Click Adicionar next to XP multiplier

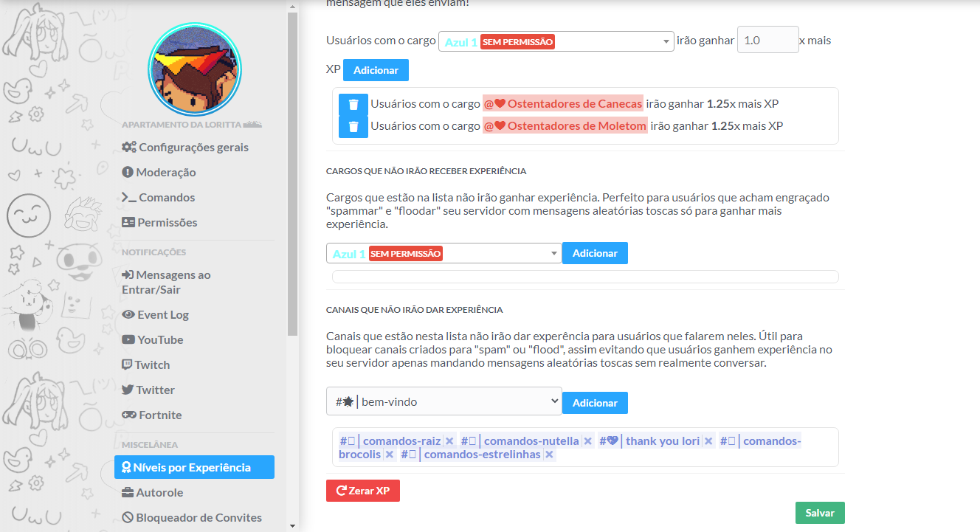376,70
